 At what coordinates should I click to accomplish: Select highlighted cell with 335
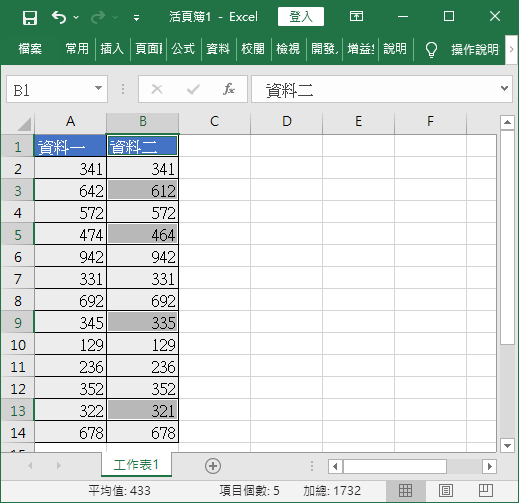pyautogui.click(x=142, y=322)
